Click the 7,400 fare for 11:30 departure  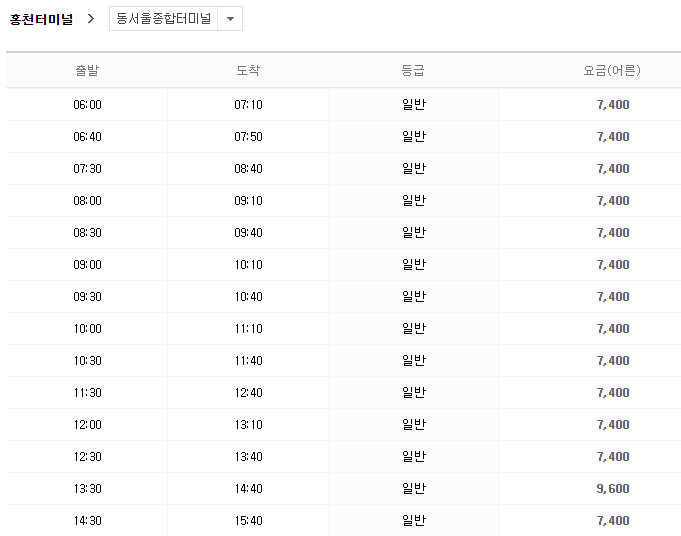(612, 393)
